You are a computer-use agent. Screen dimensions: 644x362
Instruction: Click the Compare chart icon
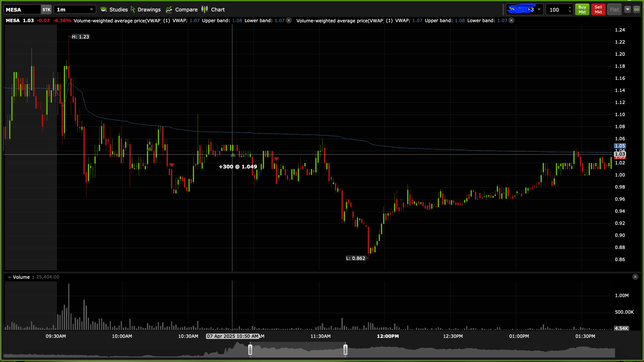coord(169,9)
